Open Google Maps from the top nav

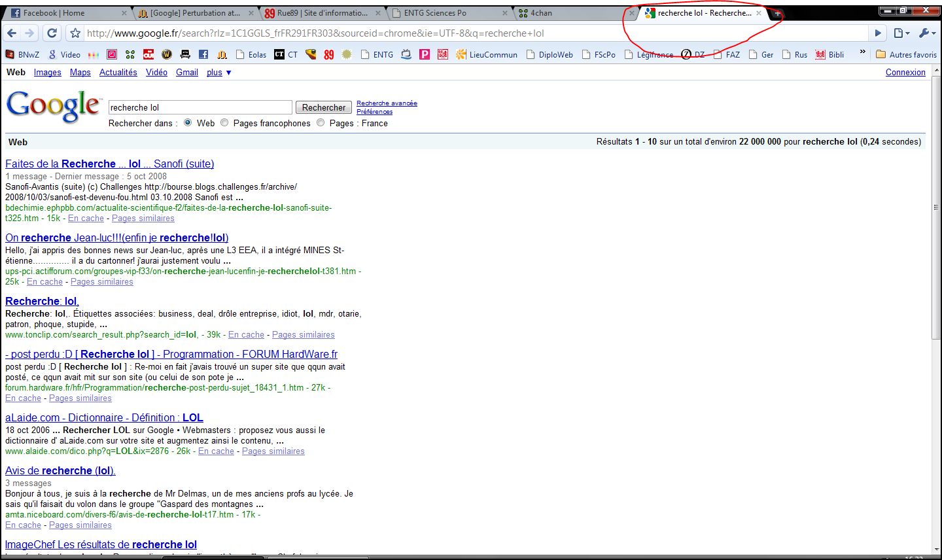[80, 72]
